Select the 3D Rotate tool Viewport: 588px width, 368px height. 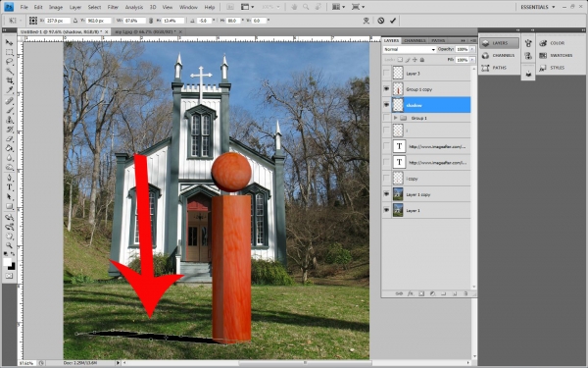9,217
